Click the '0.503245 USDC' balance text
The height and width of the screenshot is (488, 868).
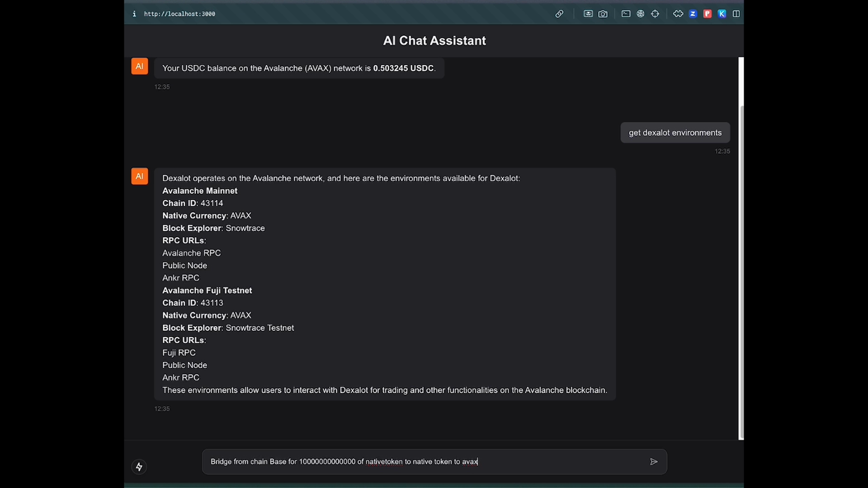(403, 68)
